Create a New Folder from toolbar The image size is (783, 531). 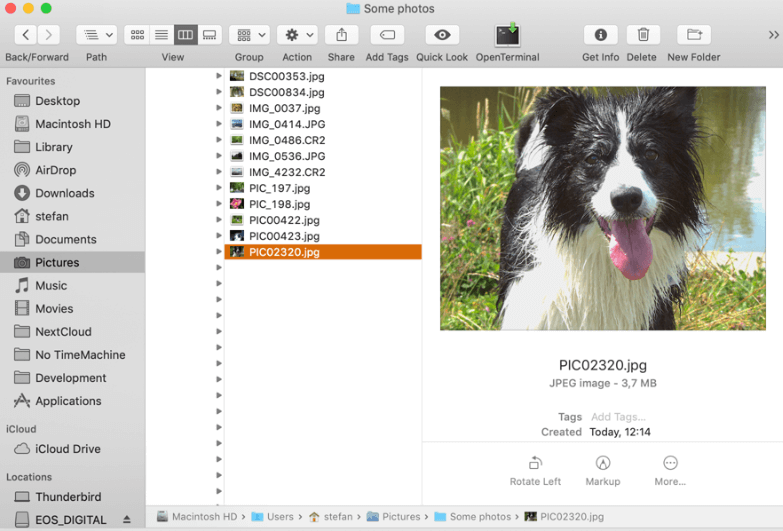pyautogui.click(x=693, y=35)
